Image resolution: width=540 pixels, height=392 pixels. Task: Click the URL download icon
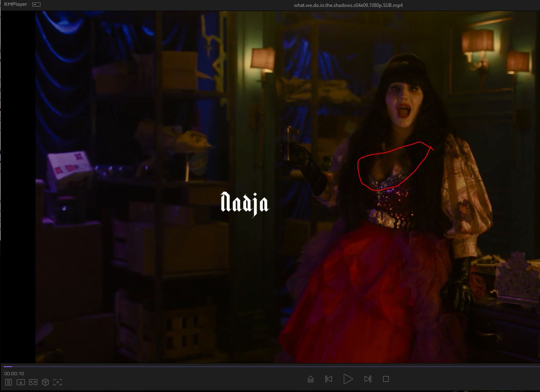coord(21,382)
